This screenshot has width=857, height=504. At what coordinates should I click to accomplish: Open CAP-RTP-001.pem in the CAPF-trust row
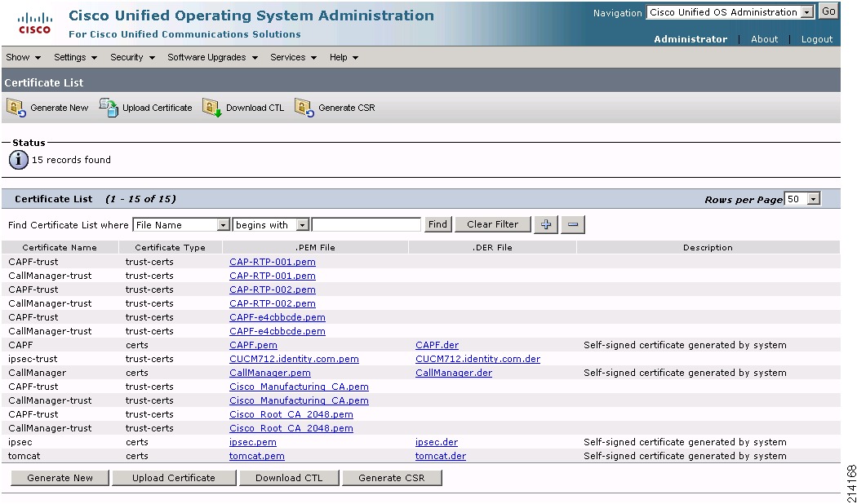pos(272,262)
